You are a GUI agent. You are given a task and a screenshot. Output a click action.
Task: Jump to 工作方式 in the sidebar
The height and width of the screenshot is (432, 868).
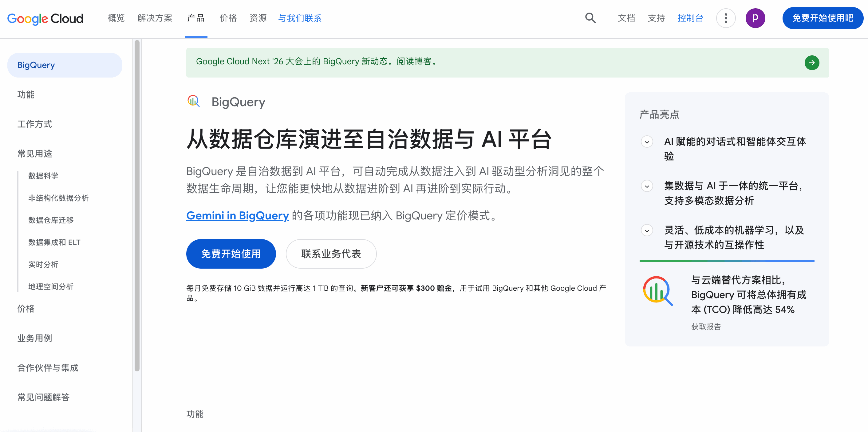pos(35,124)
